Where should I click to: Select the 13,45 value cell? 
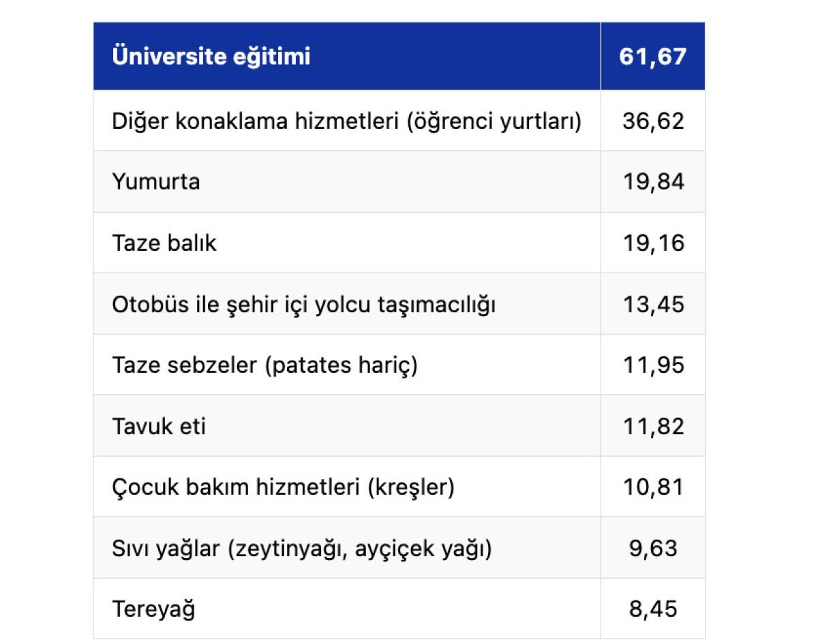[x=652, y=304]
